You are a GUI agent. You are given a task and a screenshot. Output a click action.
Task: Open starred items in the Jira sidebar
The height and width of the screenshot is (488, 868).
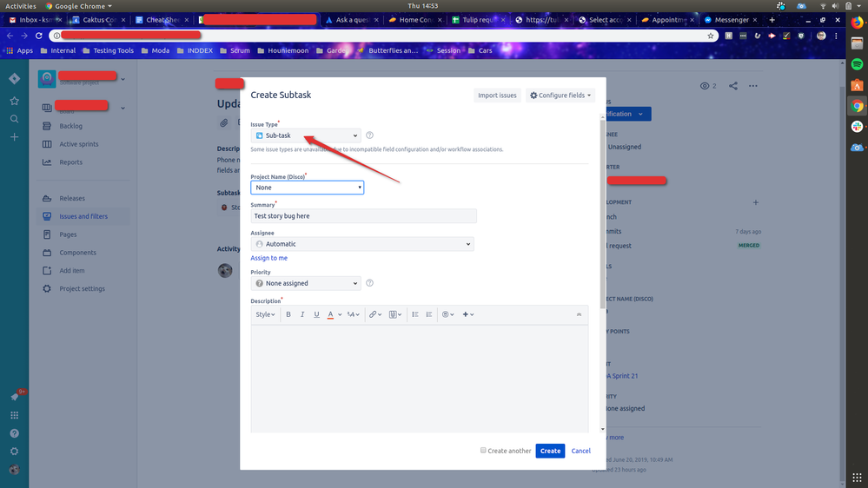pyautogui.click(x=15, y=101)
